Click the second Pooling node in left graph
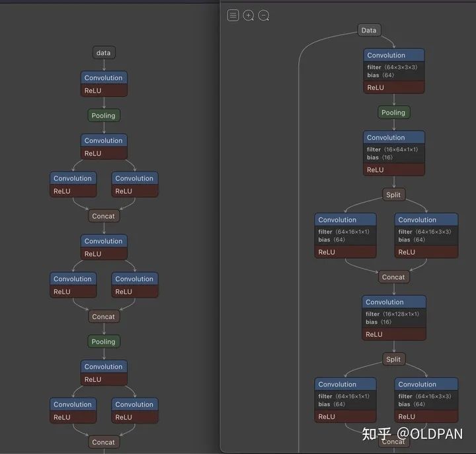Image resolution: width=476 pixels, height=454 pixels. coord(104,341)
